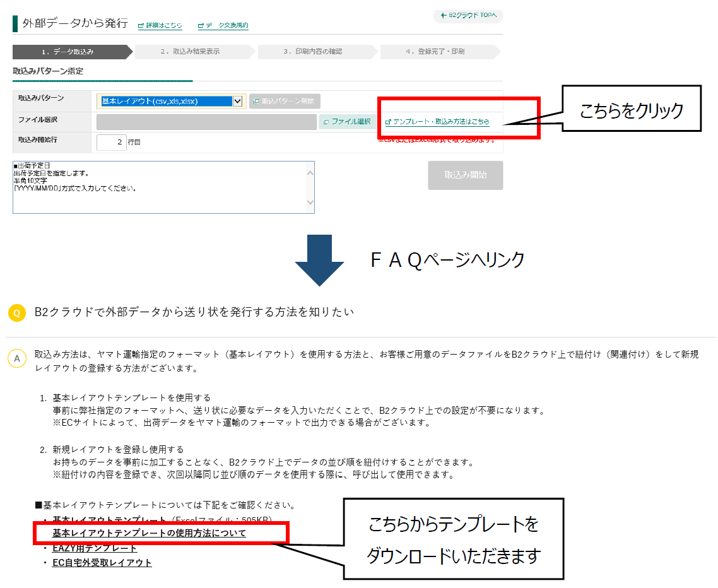Image resolution: width=718 pixels, height=588 pixels.
Task: Select step 1 データ取込み tab
Action: tap(73, 52)
